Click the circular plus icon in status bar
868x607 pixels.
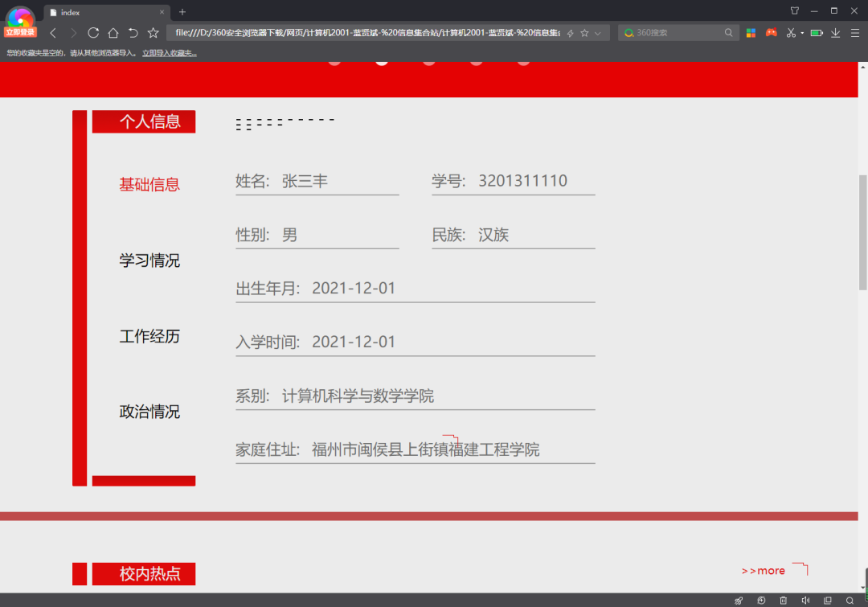(762, 601)
